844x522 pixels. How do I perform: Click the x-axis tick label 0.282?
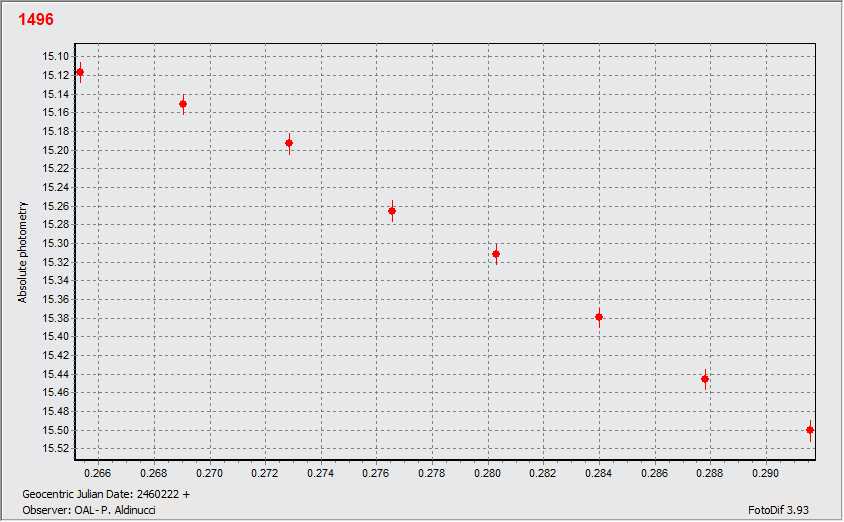click(x=543, y=474)
